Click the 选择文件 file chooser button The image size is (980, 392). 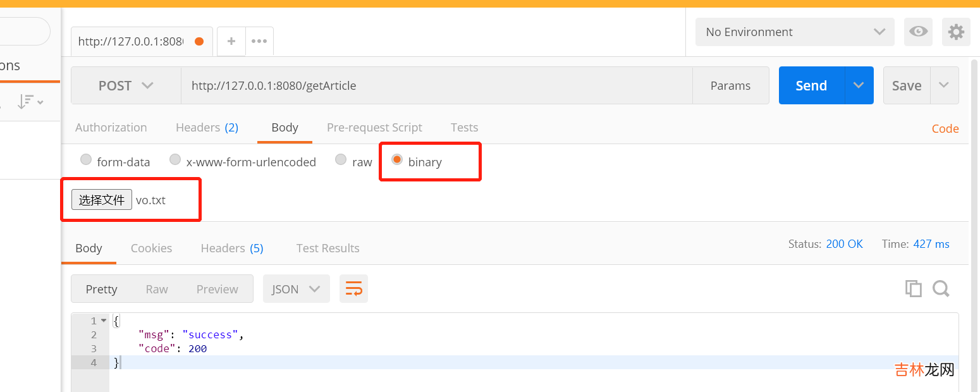[102, 200]
